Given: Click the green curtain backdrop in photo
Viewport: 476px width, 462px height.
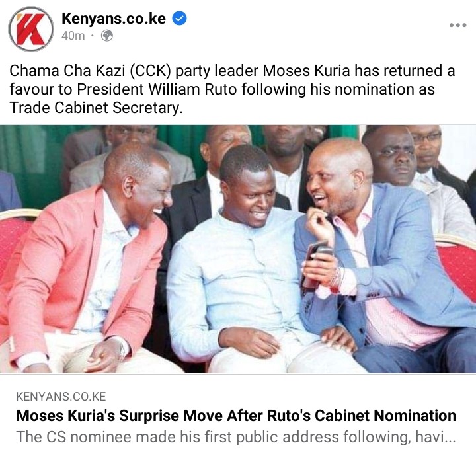Looking at the screenshot, I should tap(30, 158).
